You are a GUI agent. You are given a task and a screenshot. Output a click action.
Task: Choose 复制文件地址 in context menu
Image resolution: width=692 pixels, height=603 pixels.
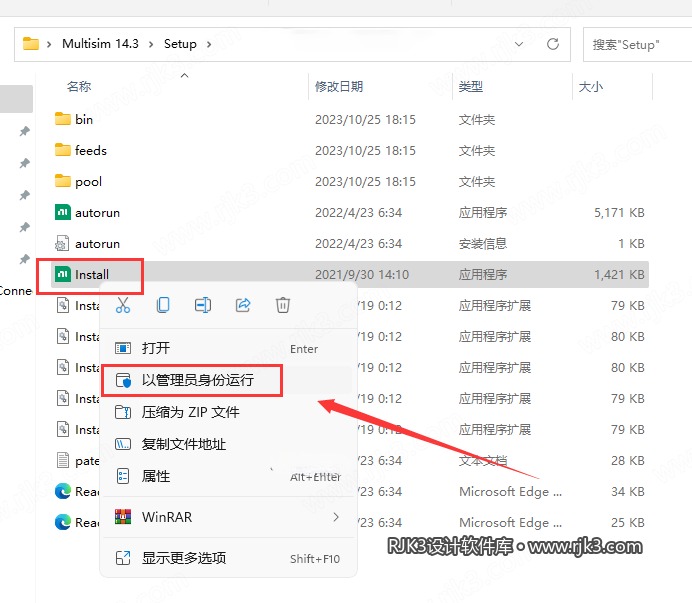click(228, 444)
